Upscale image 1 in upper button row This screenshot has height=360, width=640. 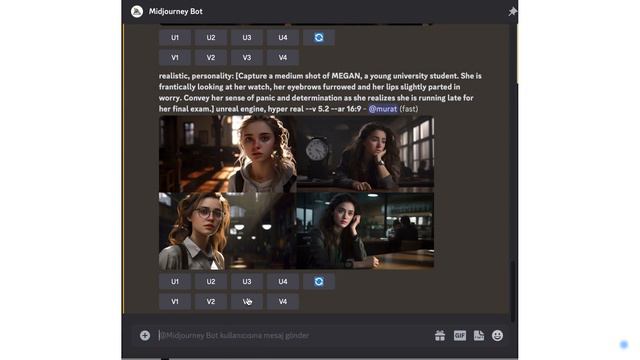pos(175,38)
